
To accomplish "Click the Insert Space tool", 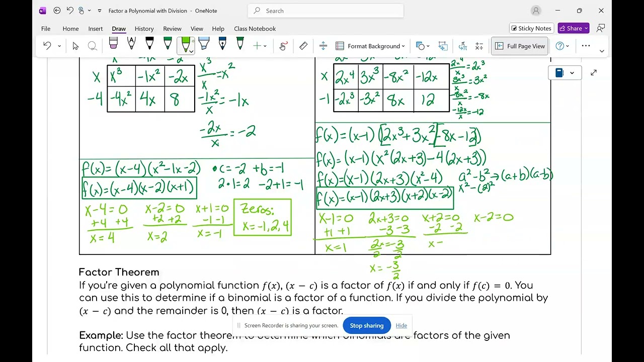I will tap(323, 46).
